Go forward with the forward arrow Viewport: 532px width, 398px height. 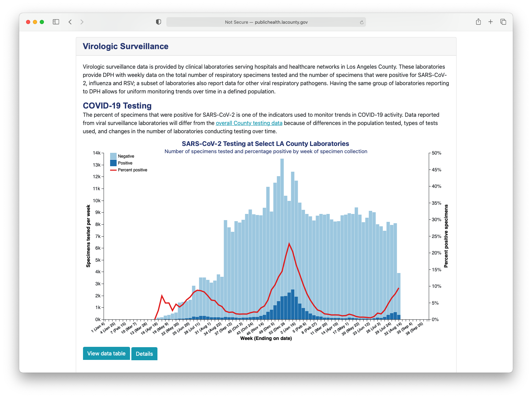[82, 22]
